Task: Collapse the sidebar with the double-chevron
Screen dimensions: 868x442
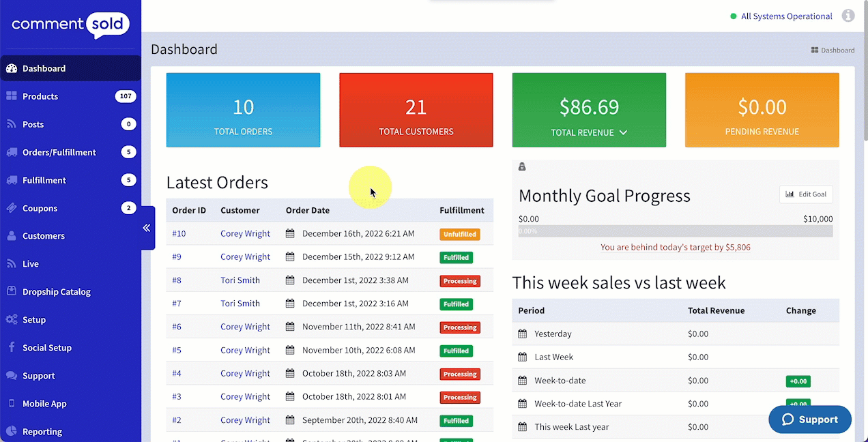Action: [x=147, y=228]
